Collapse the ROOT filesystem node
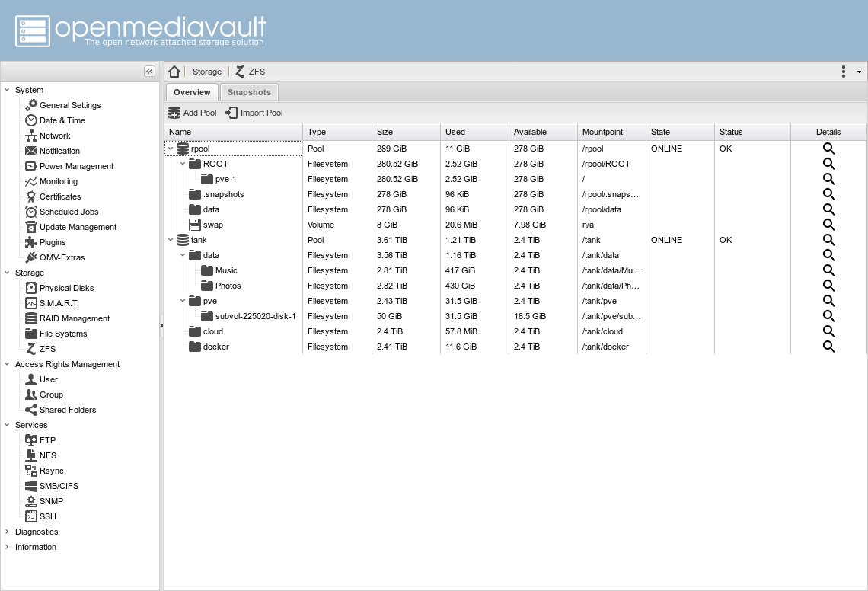The image size is (868, 591). click(183, 164)
